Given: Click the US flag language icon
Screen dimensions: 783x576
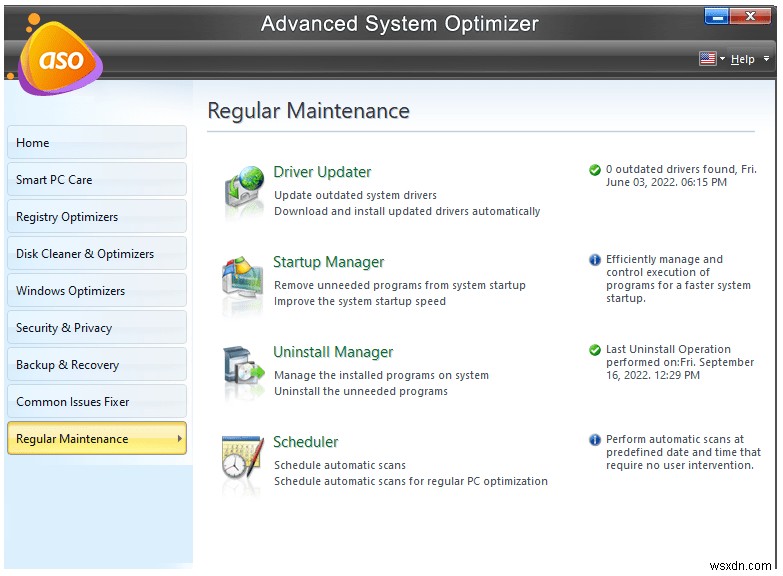Looking at the screenshot, I should tap(708, 59).
